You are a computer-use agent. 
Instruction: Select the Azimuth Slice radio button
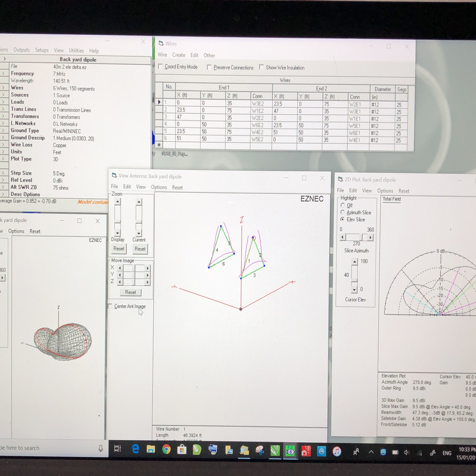[x=342, y=212]
